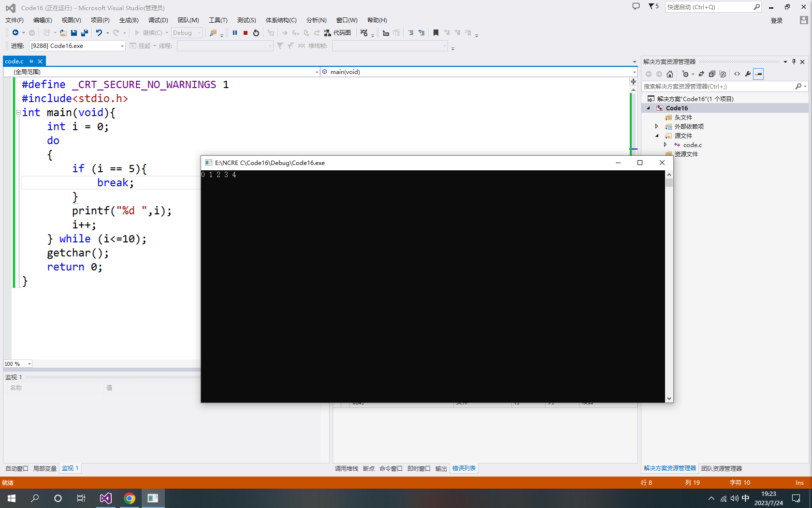Open the 生成(B) menu
This screenshot has width=812, height=508.
pyautogui.click(x=129, y=20)
